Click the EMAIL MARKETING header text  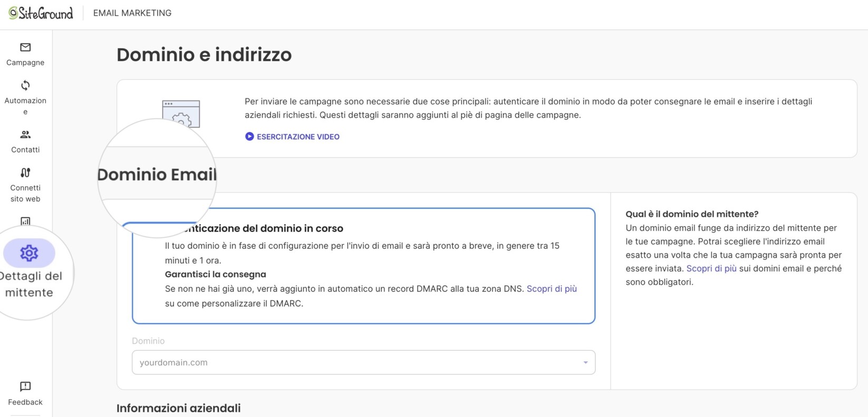click(x=132, y=13)
